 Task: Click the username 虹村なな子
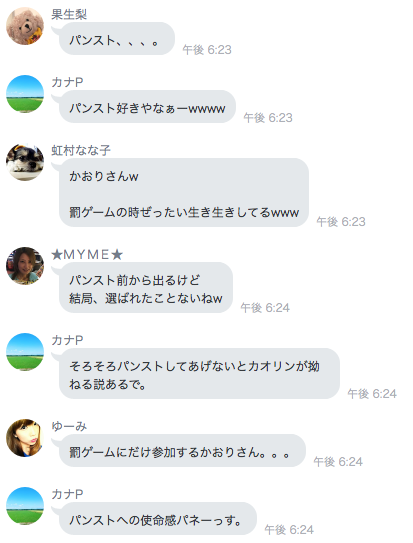click(x=81, y=150)
